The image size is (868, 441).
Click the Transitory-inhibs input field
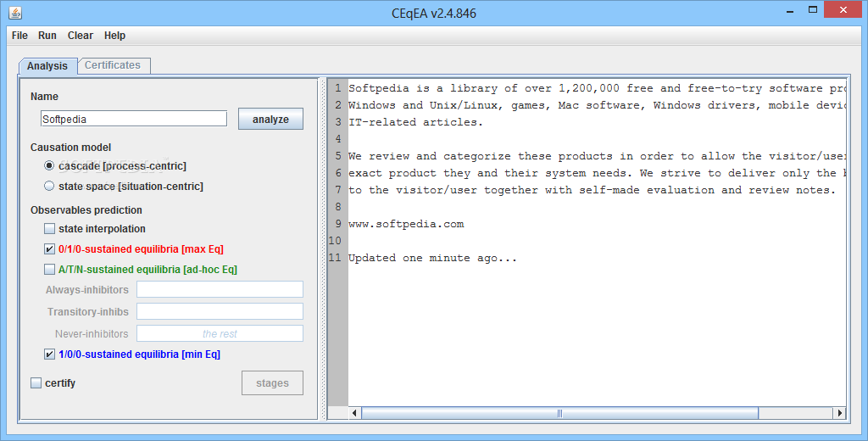pos(220,311)
